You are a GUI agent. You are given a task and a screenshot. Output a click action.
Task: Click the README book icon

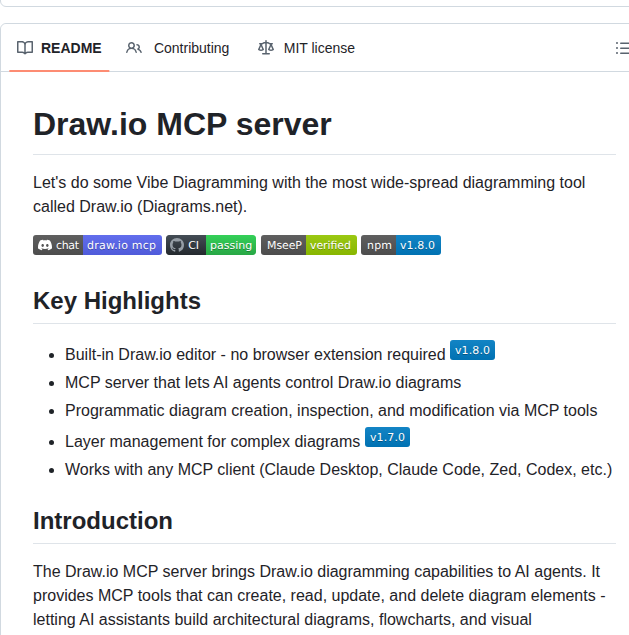25,48
